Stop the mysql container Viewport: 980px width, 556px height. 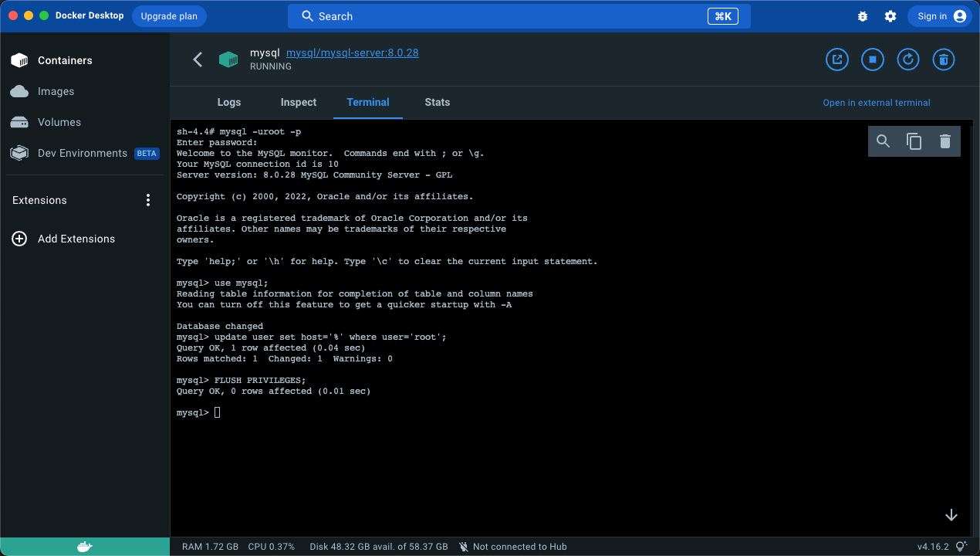point(873,59)
